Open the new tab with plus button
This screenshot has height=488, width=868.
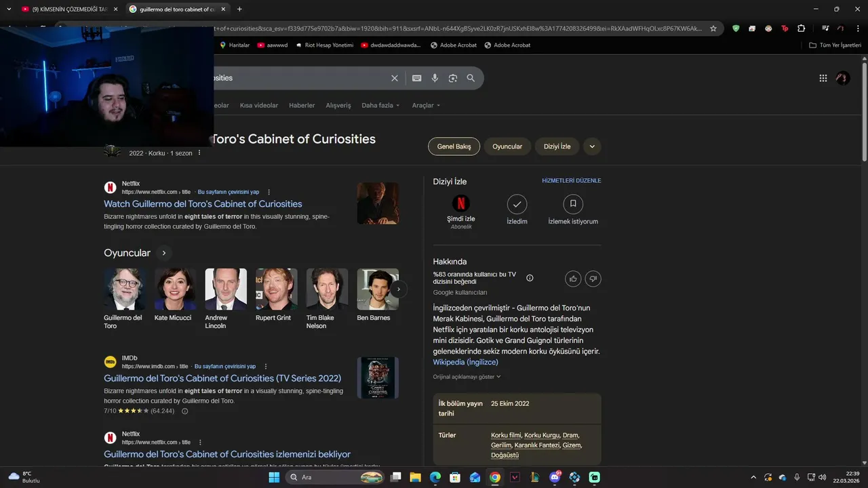coord(239,9)
